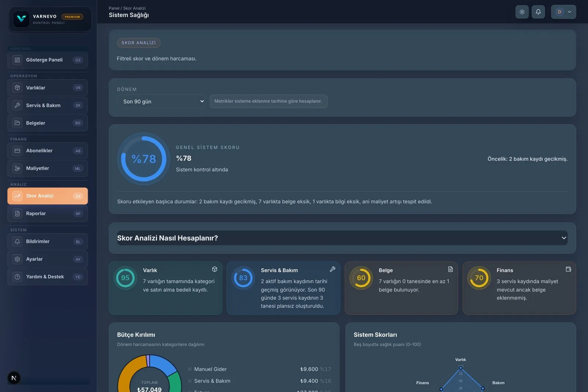Open notifications bell in top bar
This screenshot has width=588, height=392.
pos(538,12)
